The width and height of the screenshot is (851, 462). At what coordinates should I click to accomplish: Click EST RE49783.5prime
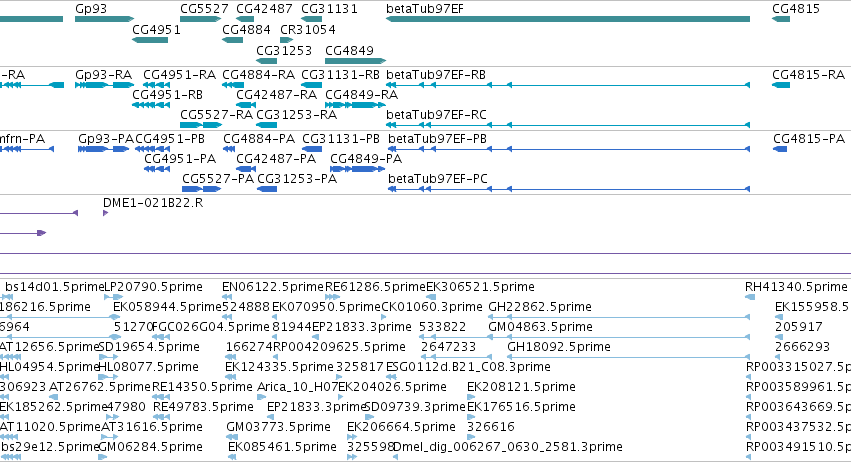pyautogui.click(x=161, y=417)
